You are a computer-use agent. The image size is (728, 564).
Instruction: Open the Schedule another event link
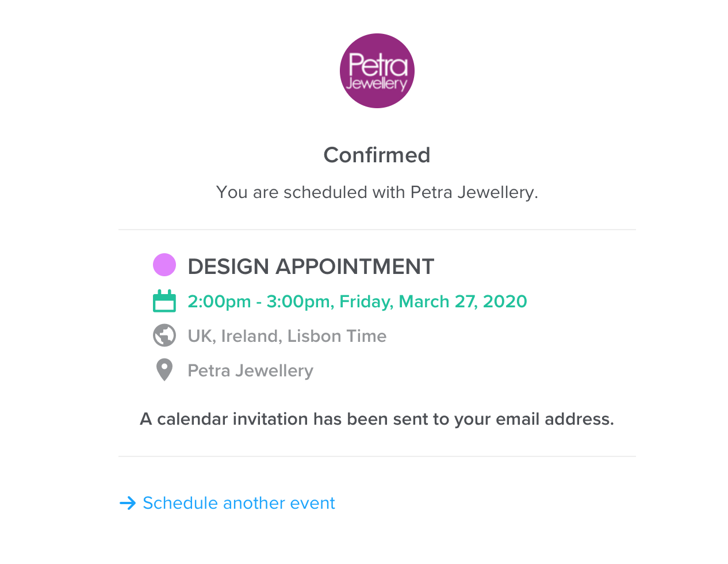227,503
